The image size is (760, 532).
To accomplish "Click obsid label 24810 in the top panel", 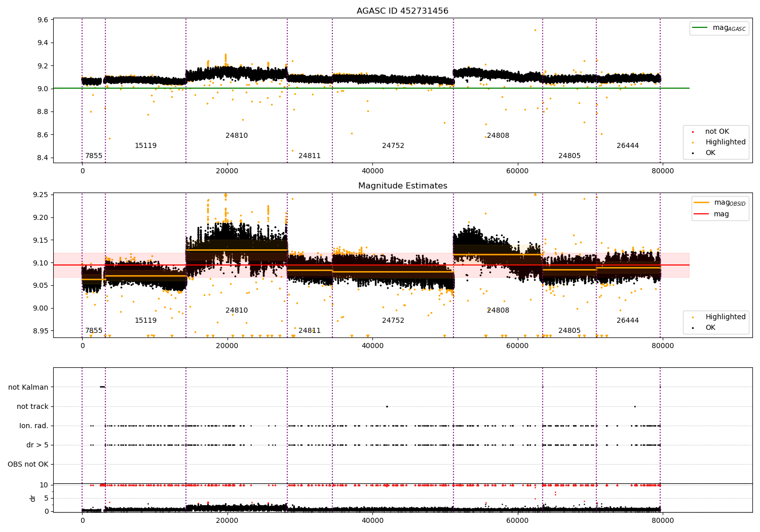I will click(237, 136).
